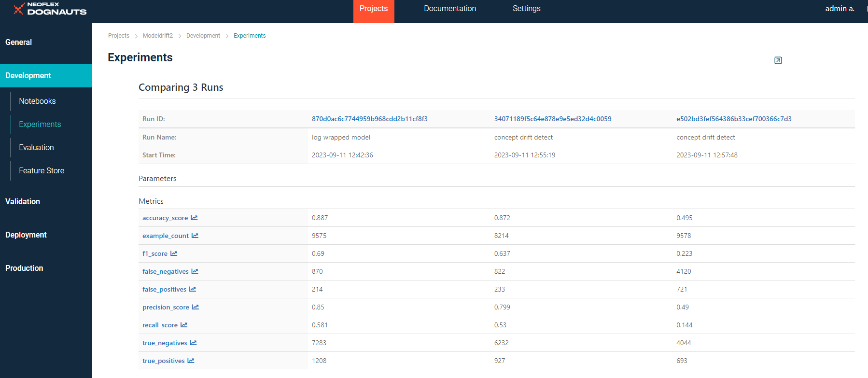Click the example_count metric link
Viewport: 868px width, 378px height.
166,236
